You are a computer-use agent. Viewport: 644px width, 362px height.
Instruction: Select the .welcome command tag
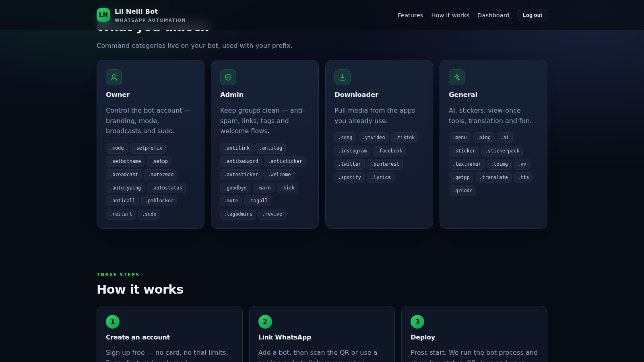tap(279, 175)
